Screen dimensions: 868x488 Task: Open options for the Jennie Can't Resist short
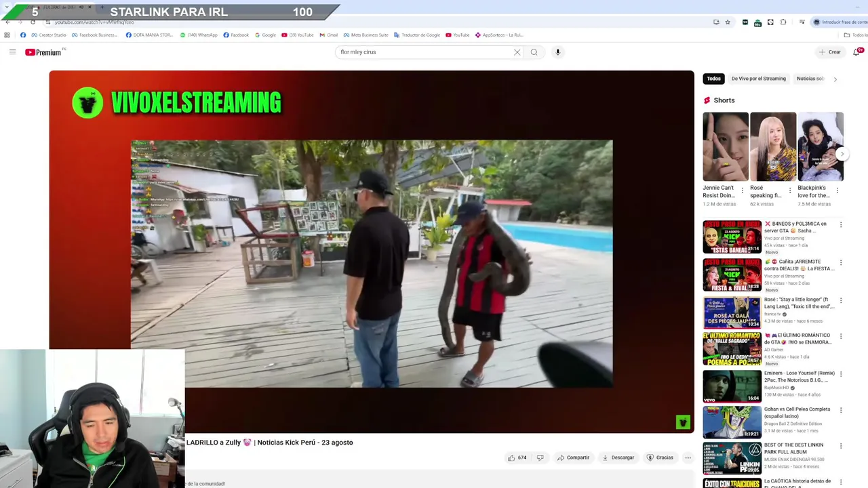[742, 190]
